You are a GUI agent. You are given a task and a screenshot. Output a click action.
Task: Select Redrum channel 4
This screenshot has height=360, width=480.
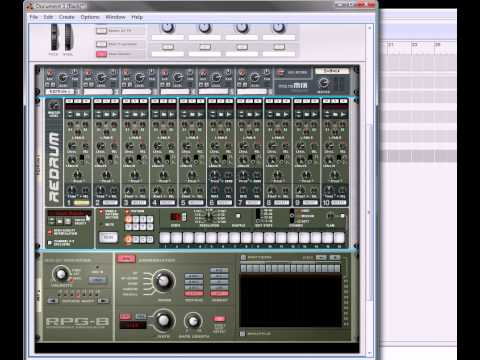pos(167,202)
